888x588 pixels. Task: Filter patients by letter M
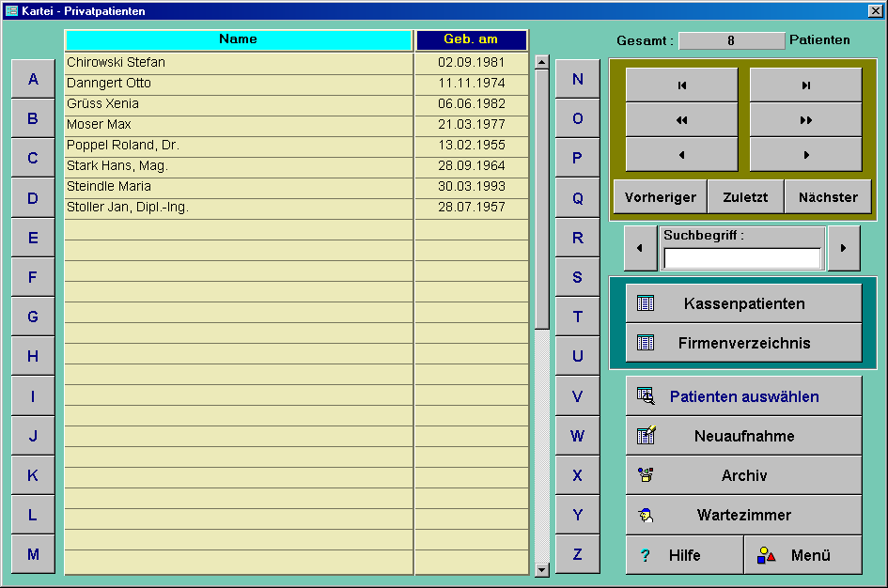pyautogui.click(x=33, y=554)
